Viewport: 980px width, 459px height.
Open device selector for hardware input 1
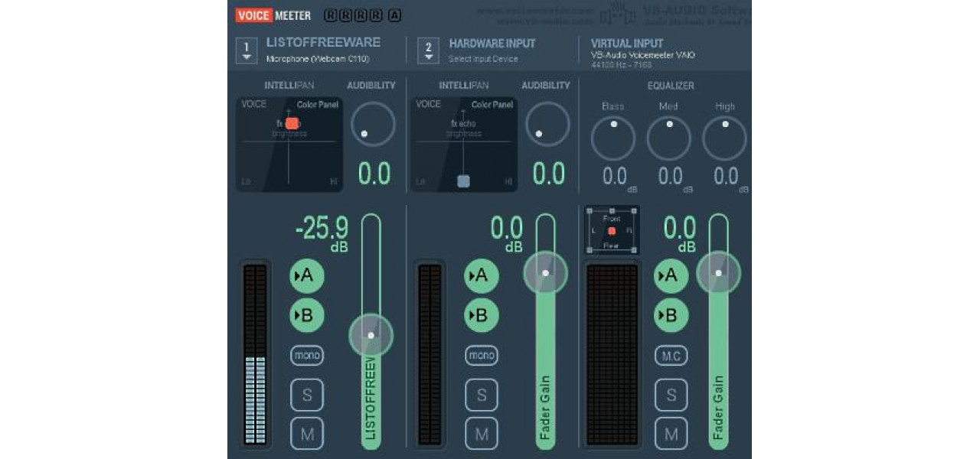pyautogui.click(x=247, y=50)
